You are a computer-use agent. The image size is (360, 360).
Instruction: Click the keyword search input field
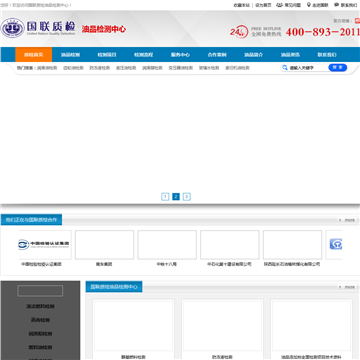pyautogui.click(x=308, y=68)
